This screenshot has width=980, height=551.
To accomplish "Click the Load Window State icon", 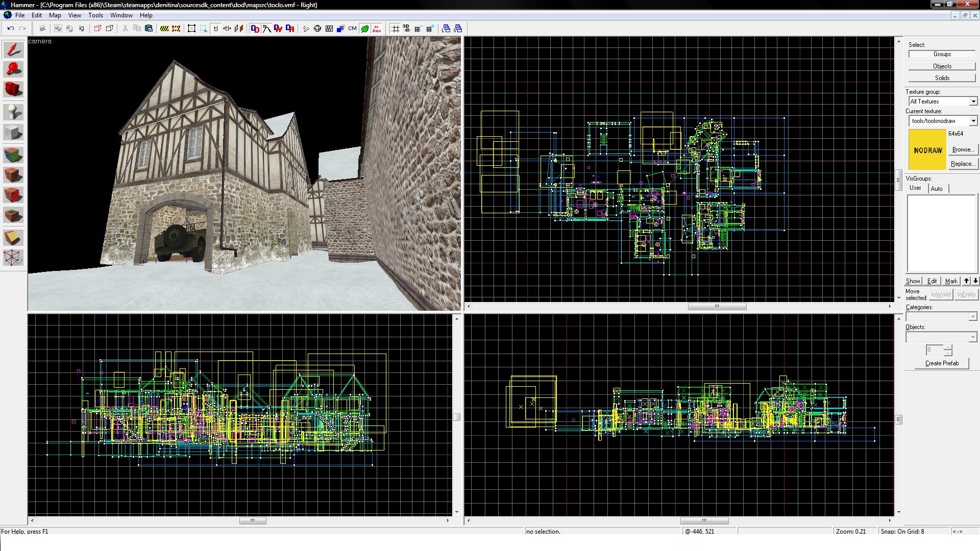I will click(446, 29).
